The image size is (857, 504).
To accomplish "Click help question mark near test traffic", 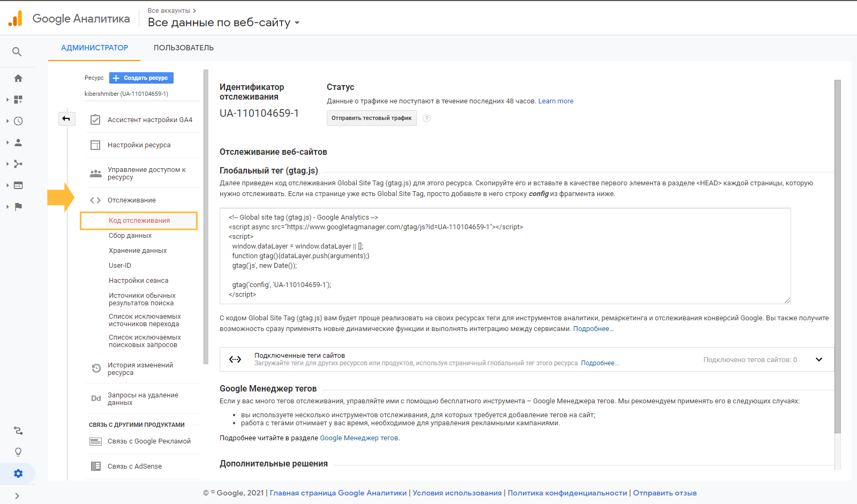I will click(x=426, y=118).
